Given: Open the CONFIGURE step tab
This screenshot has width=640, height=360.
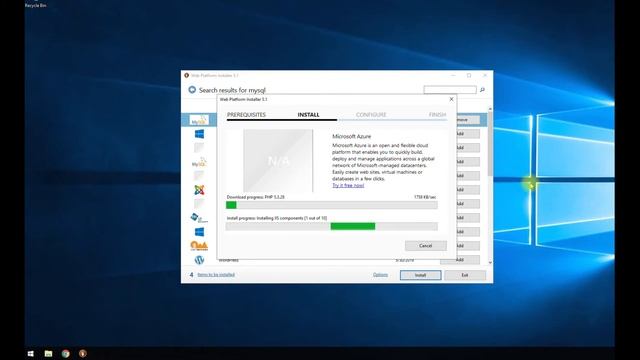Looking at the screenshot, I should pyautogui.click(x=371, y=115).
